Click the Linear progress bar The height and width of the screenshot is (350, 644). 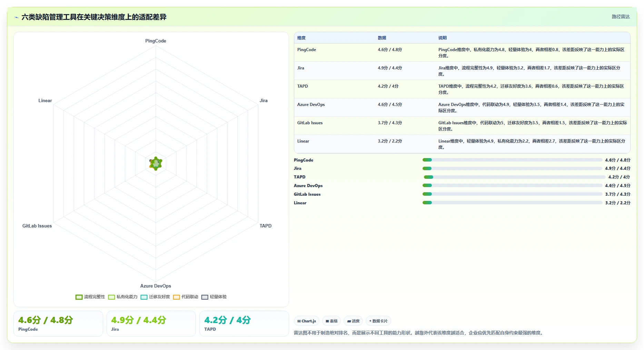point(512,203)
